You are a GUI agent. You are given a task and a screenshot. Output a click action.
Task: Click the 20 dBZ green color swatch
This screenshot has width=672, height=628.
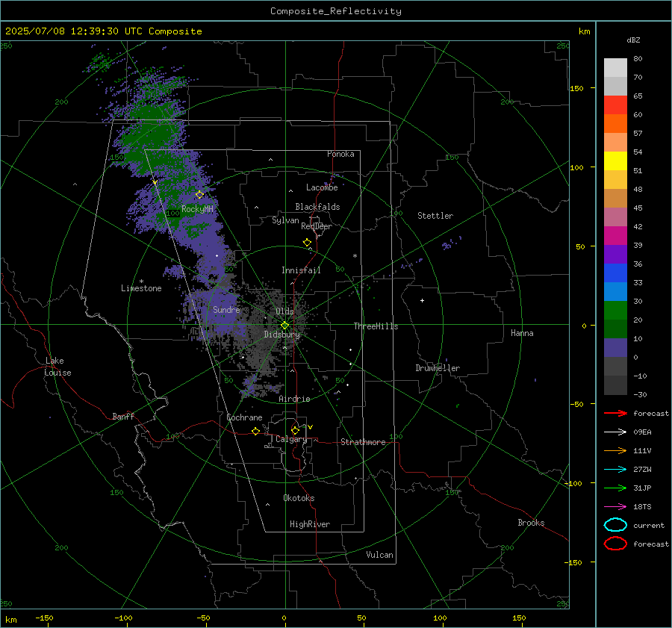(x=615, y=329)
